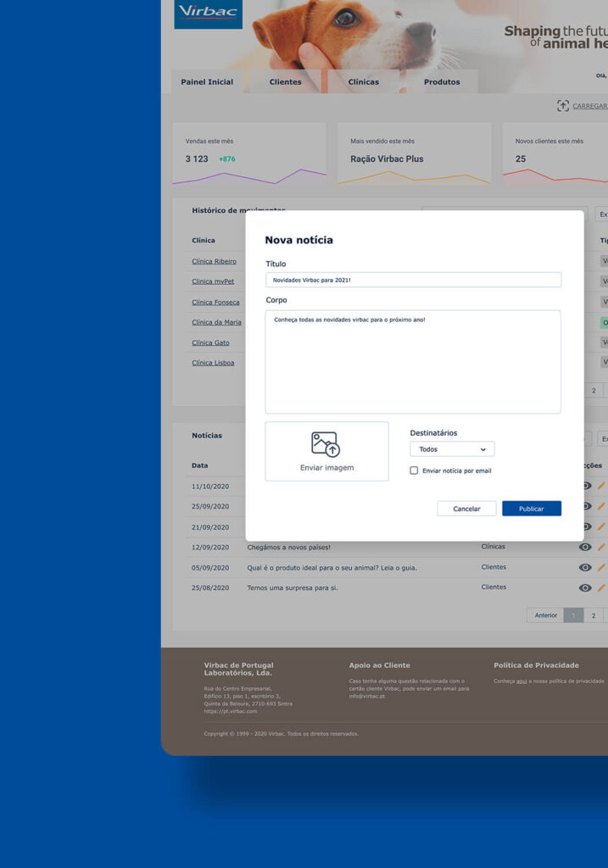Click the Mais vendido este mês card

(x=414, y=154)
